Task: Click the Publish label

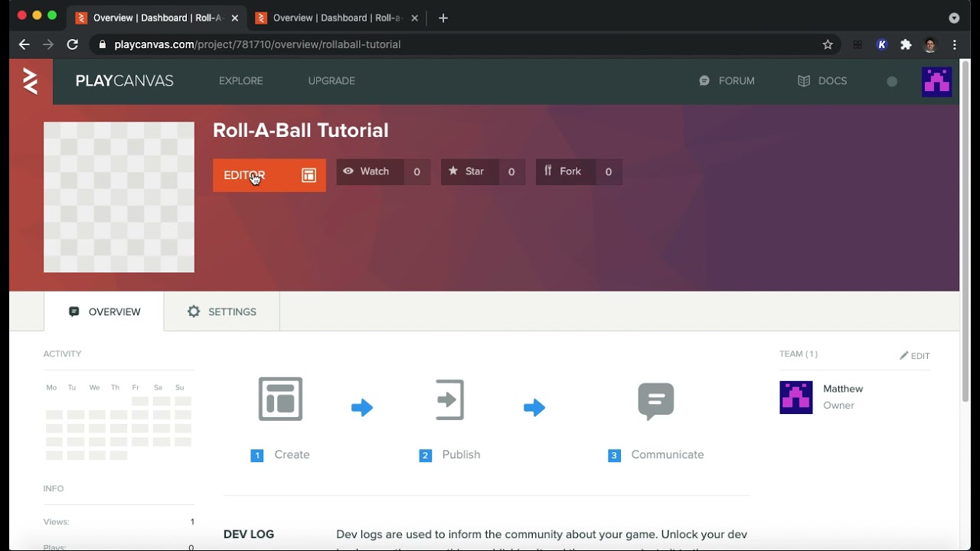Action: pos(461,455)
